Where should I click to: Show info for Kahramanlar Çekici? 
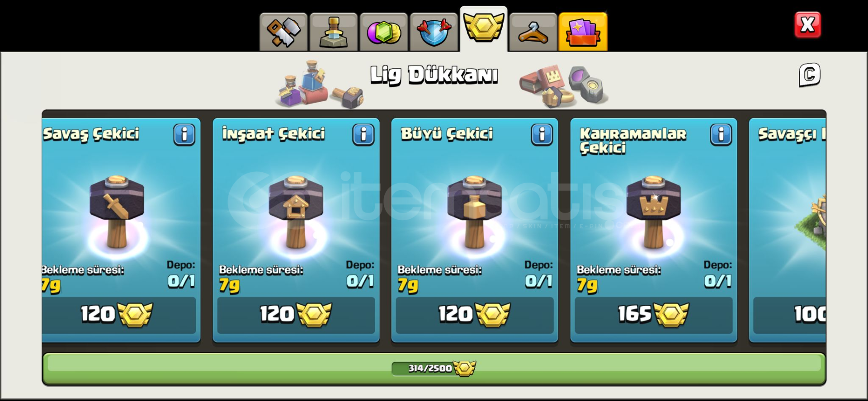click(721, 135)
